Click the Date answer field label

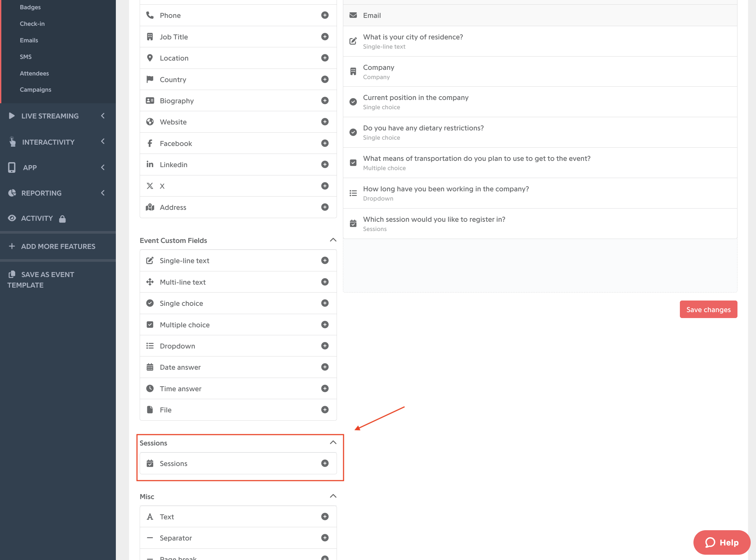tap(180, 367)
